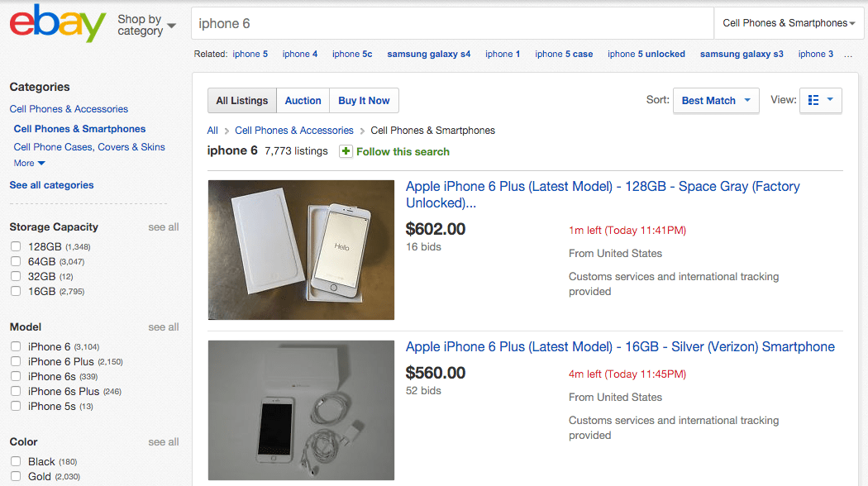Click the first listing's product thumbnail
Screen dimensions: 868x486
pos(301,250)
